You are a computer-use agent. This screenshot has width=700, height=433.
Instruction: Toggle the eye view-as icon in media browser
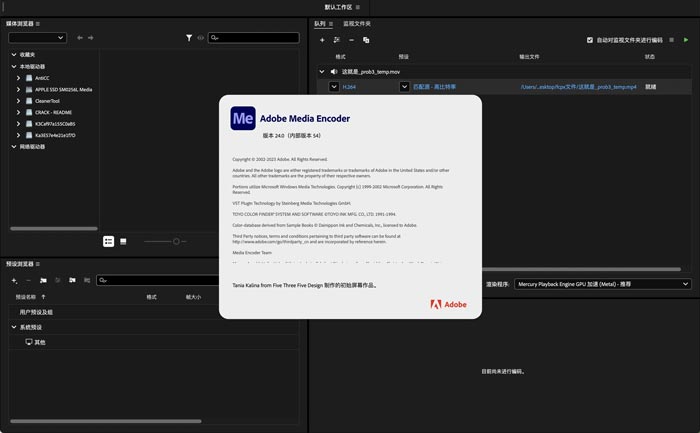(200, 38)
